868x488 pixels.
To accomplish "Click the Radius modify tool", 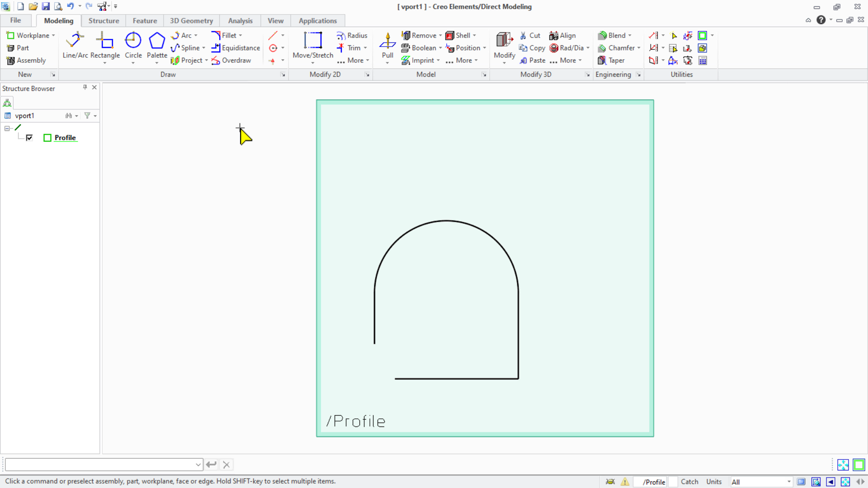I will [x=352, y=35].
